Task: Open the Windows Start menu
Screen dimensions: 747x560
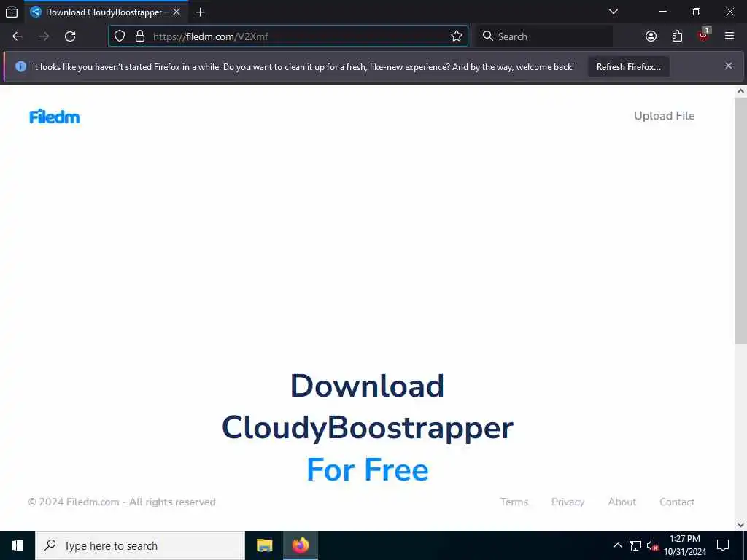Action: 18,545
